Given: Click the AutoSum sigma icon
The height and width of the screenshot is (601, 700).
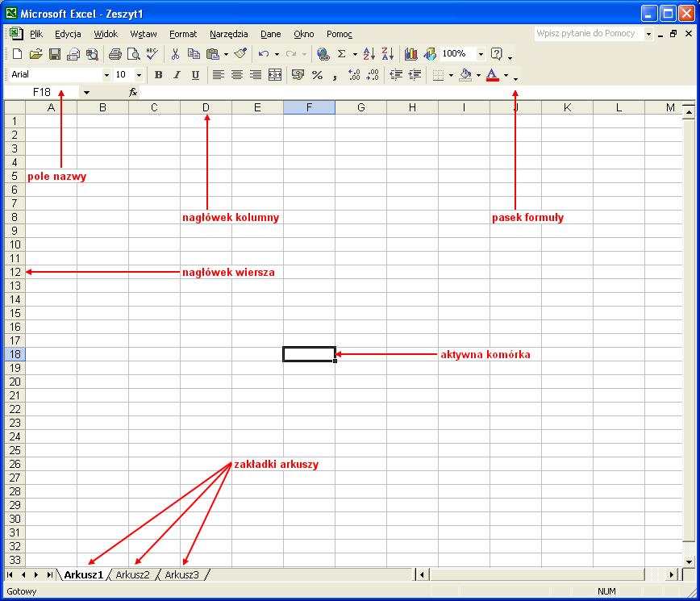Looking at the screenshot, I should coord(341,54).
